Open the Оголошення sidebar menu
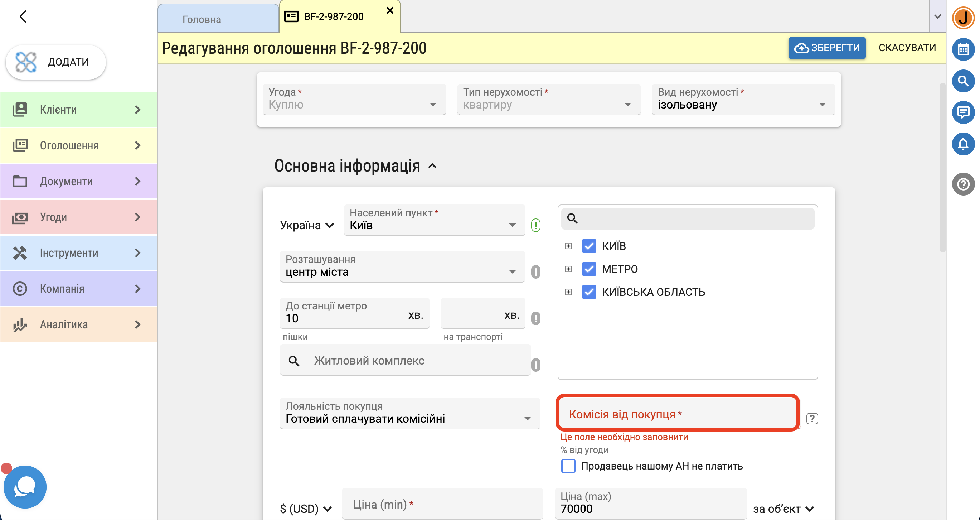This screenshot has height=520, width=980. pyautogui.click(x=78, y=145)
